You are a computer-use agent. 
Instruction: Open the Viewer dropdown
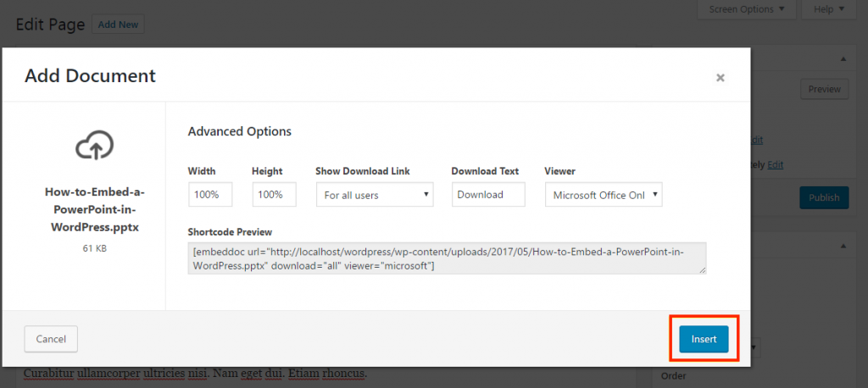pos(604,195)
